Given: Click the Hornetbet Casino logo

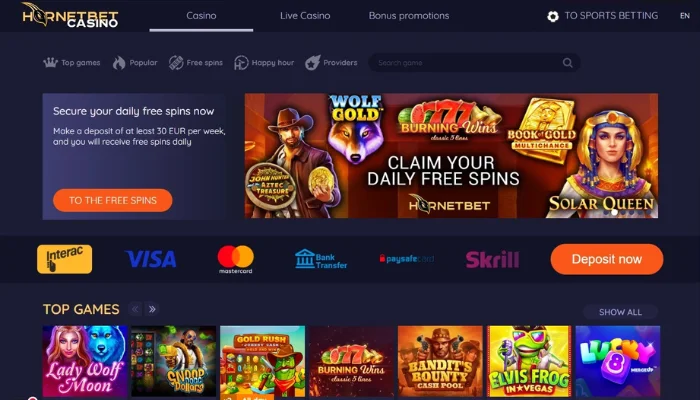Looking at the screenshot, I should tap(70, 15).
